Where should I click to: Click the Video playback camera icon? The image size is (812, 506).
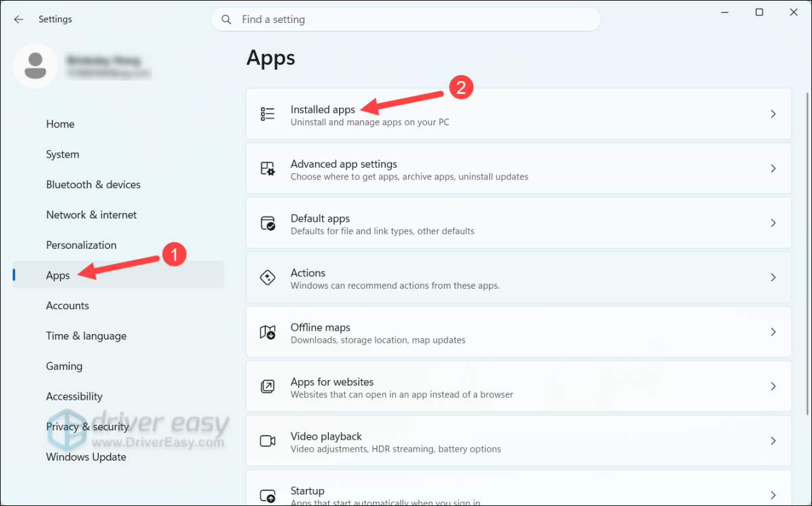coord(267,441)
